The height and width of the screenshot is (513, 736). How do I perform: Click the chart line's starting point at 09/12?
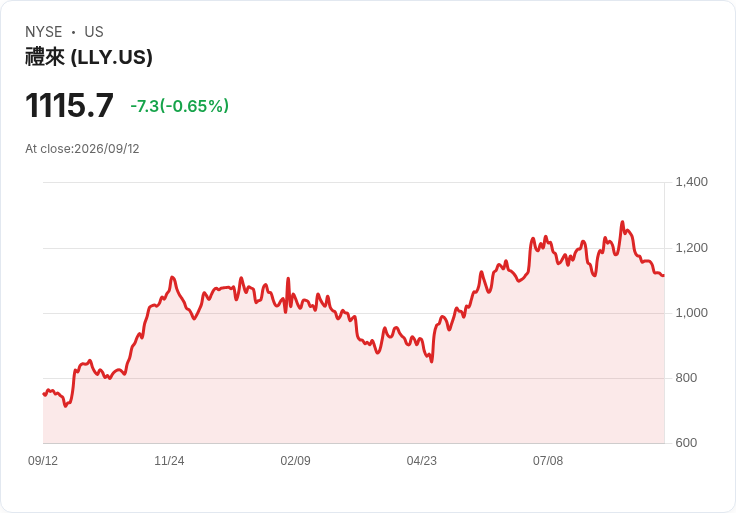44,394
